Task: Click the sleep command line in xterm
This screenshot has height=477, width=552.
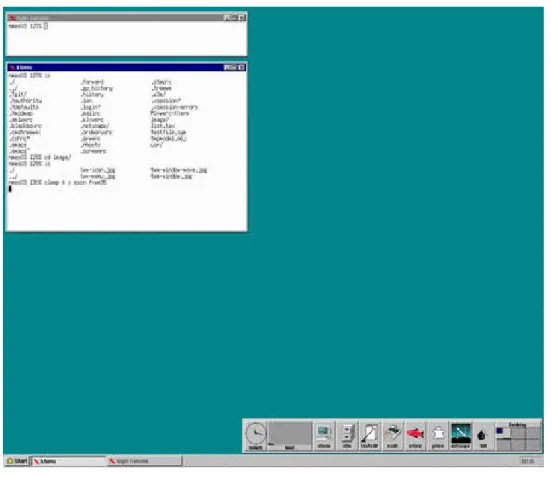Action: [57, 182]
